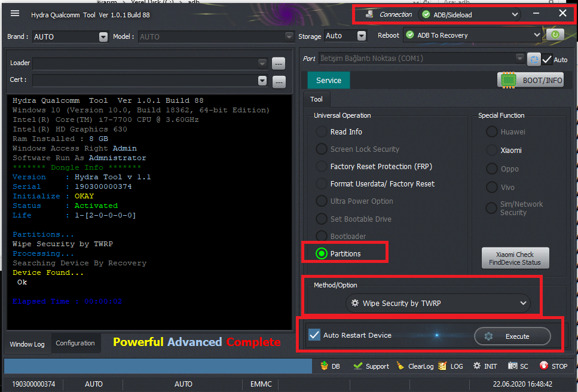
Task: Switch to Configuration tab
Action: point(75,343)
